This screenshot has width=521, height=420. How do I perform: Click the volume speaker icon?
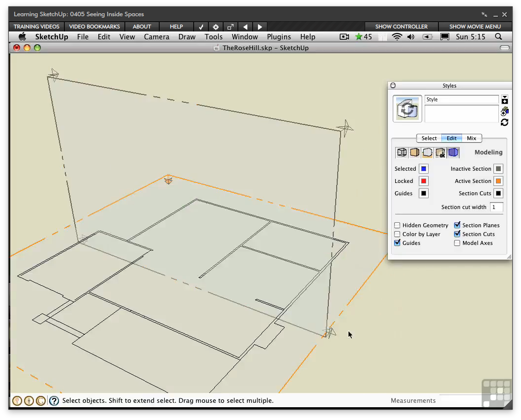[411, 36]
